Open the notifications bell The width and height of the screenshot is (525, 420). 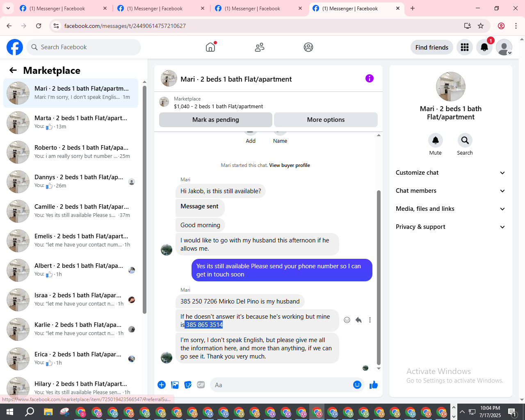pos(484,48)
